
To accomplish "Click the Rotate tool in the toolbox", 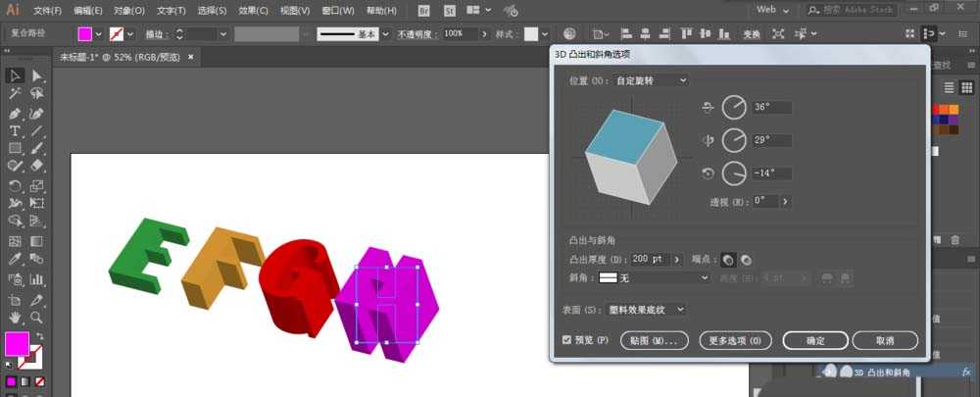I will 16,185.
